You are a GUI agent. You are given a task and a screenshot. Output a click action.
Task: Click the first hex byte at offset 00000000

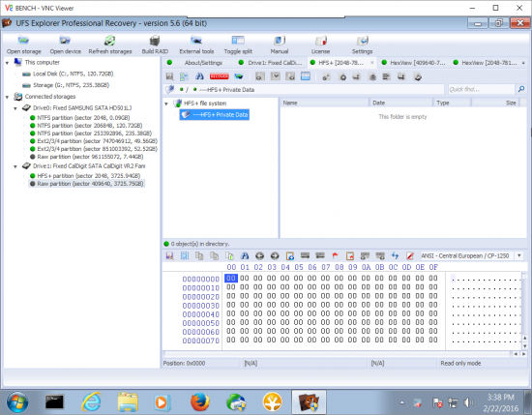(231, 279)
